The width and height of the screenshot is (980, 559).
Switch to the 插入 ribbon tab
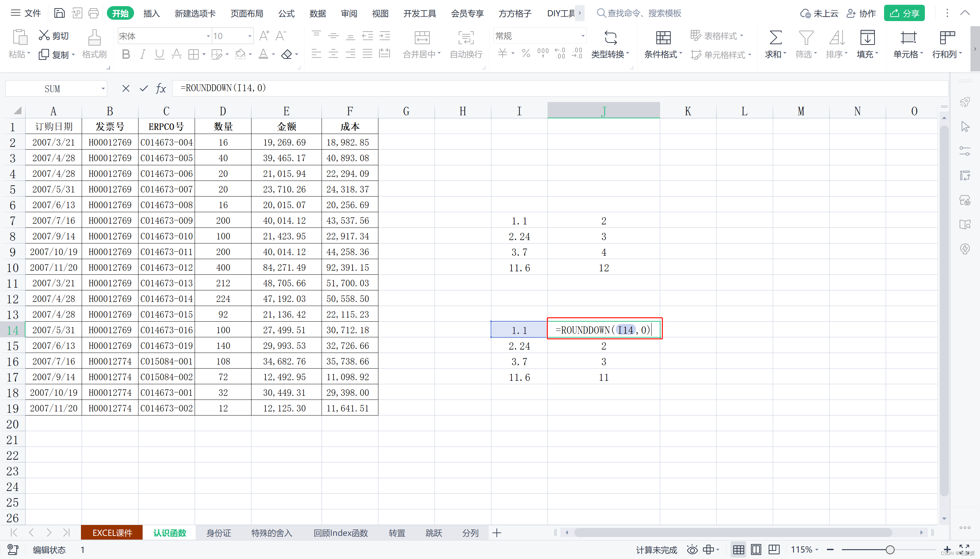[151, 14]
